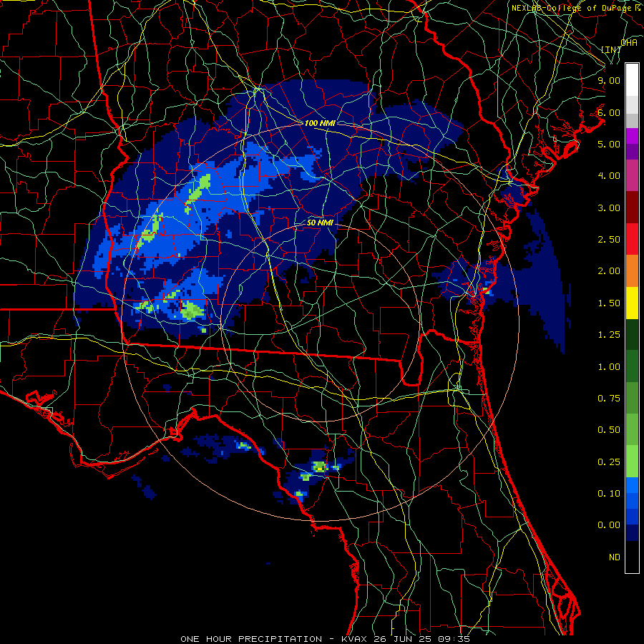Viewport: 644px width, 644px height.
Task: Pick the magenta swatch beside 5.00
Action: point(632,136)
